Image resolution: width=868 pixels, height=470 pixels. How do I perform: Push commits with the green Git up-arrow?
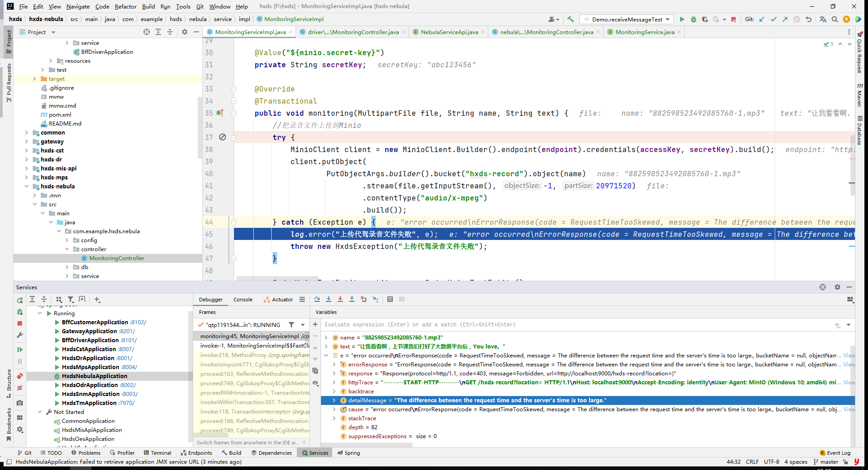pos(785,19)
